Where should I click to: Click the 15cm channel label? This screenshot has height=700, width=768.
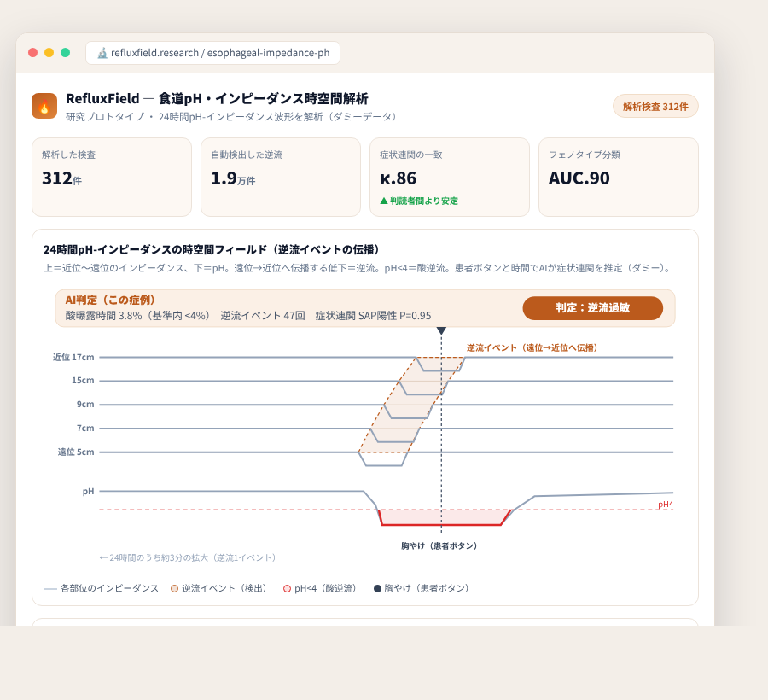pos(83,381)
